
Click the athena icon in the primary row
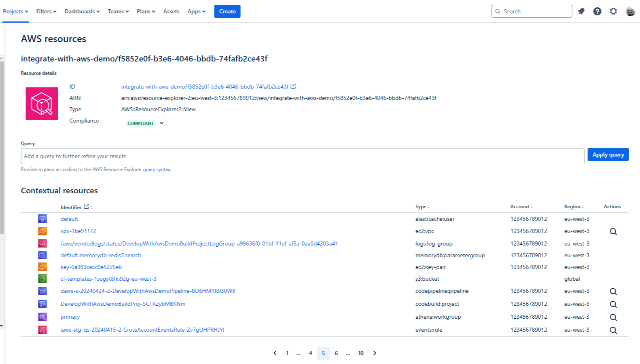pyautogui.click(x=42, y=317)
